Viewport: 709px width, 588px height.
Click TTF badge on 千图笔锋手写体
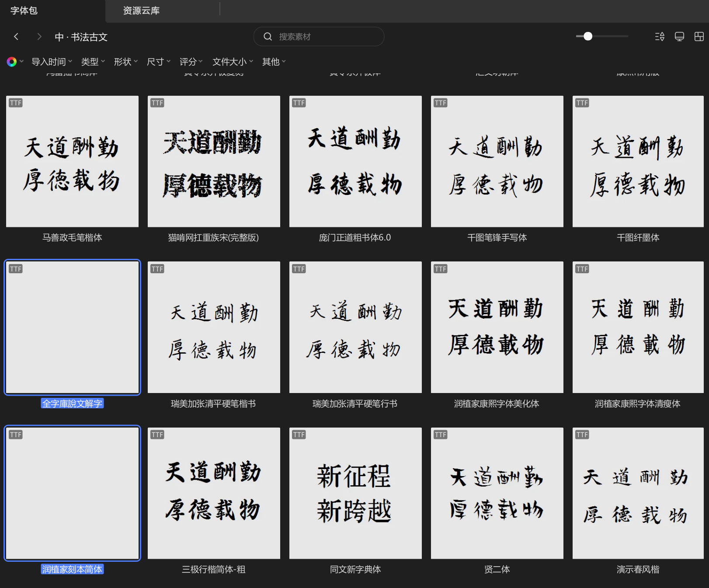(x=441, y=103)
